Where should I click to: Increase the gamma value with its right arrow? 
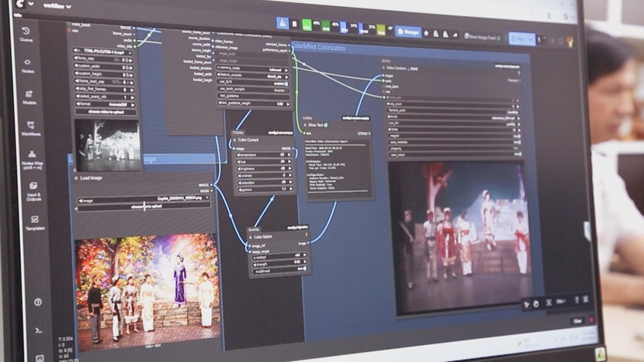(x=291, y=189)
